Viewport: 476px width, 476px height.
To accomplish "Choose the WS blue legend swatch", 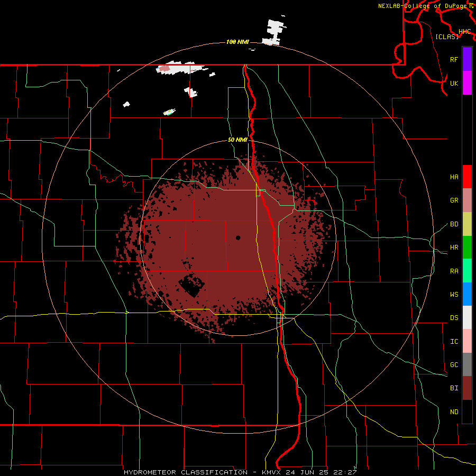I will click(x=467, y=294).
